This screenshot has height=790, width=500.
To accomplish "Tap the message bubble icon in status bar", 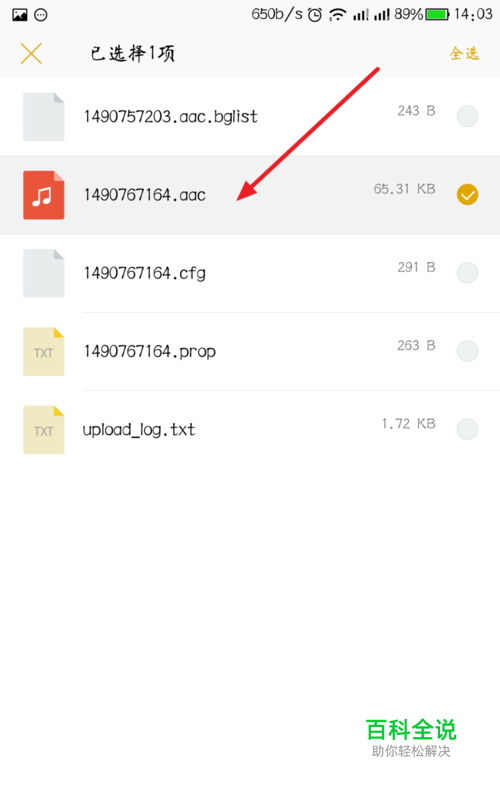I will (41, 15).
